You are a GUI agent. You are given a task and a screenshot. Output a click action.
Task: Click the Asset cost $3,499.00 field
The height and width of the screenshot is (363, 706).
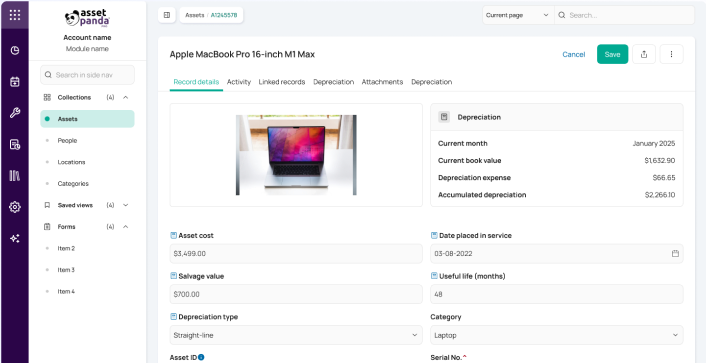point(296,254)
